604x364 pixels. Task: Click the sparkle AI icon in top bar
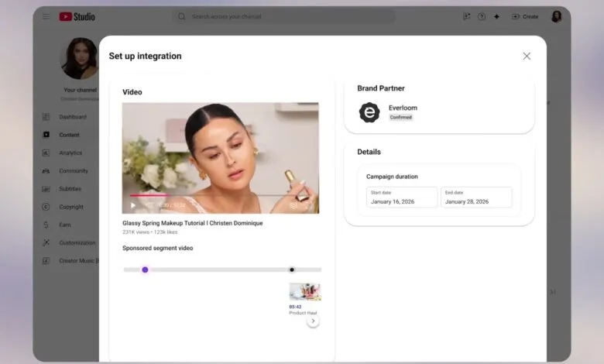pos(497,16)
